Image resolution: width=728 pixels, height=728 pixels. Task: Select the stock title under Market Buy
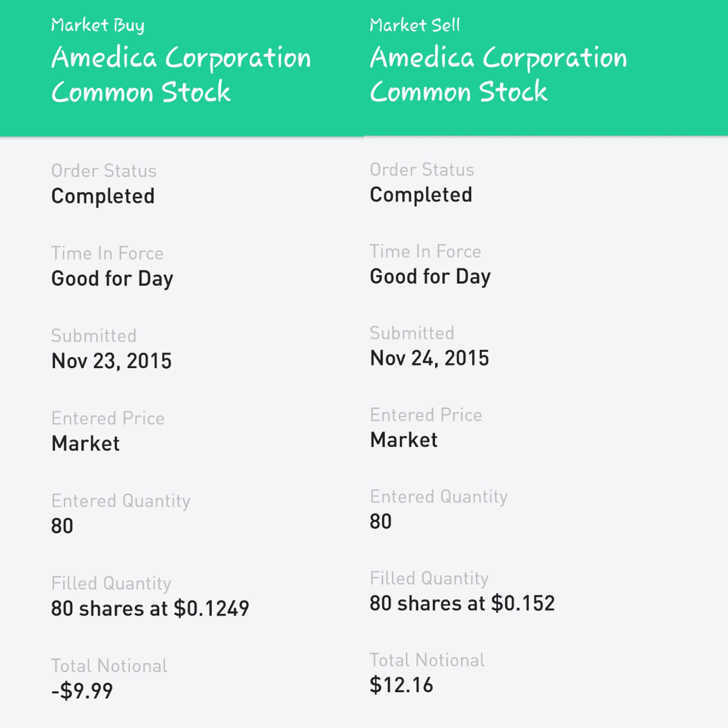[x=181, y=74]
